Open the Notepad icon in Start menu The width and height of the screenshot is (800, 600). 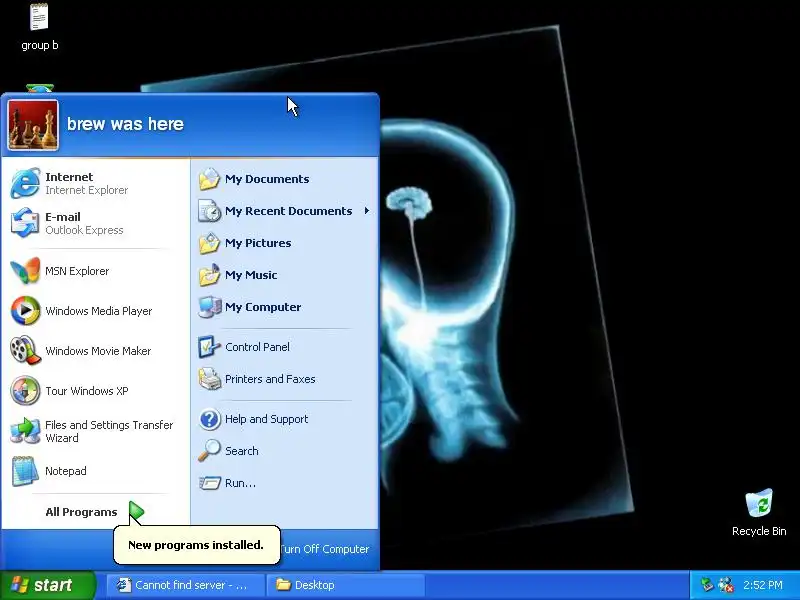(x=25, y=471)
